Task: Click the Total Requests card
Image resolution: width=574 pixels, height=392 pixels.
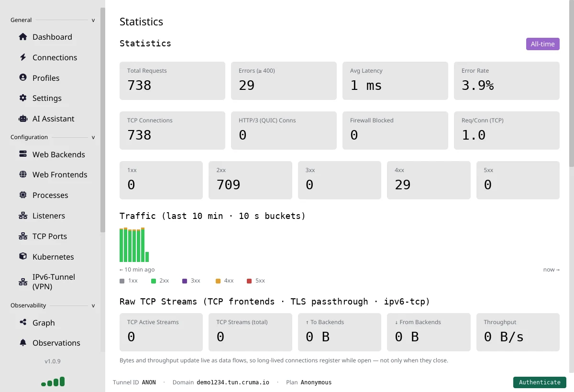Action: click(172, 81)
